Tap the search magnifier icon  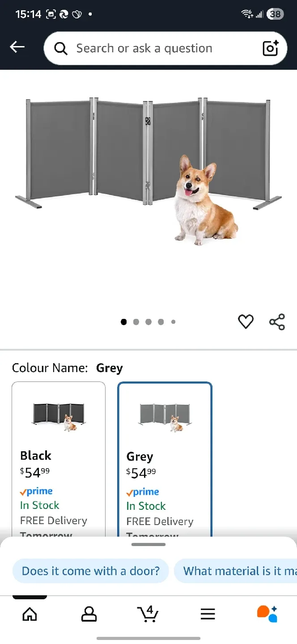61,48
